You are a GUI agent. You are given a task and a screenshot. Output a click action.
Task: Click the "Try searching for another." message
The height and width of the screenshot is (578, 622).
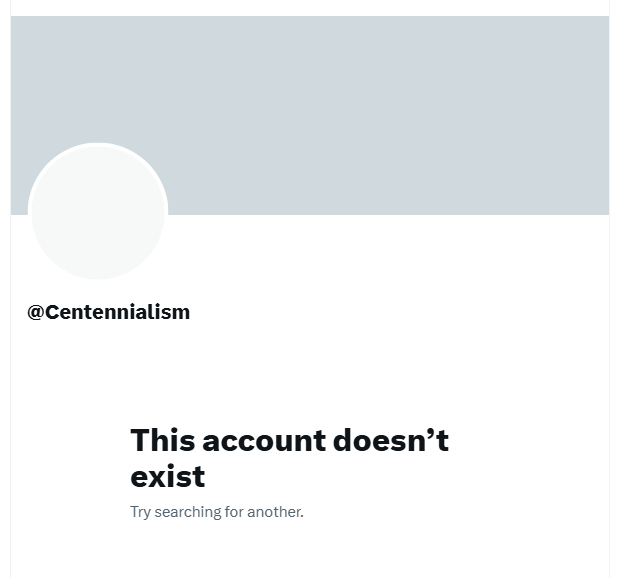(x=217, y=512)
